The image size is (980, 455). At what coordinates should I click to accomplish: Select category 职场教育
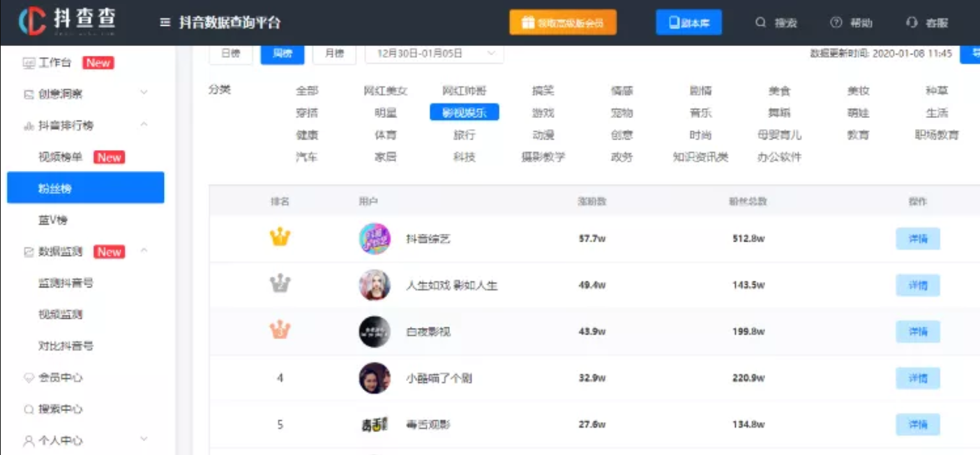[937, 135]
